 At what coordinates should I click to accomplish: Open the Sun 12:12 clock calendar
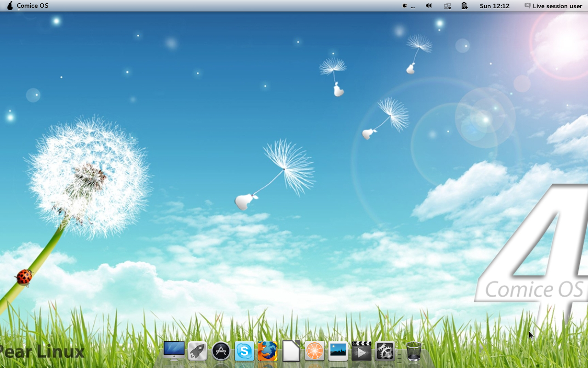pos(494,6)
